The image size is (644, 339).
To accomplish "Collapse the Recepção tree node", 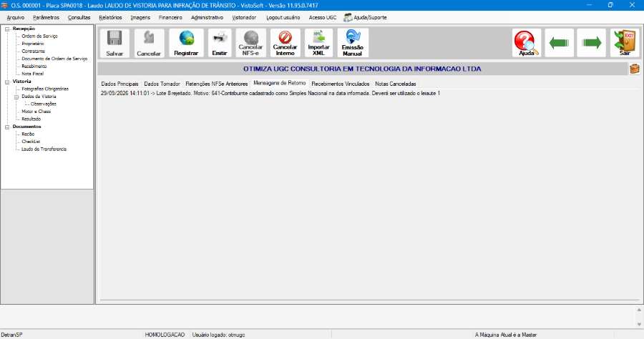I will [7, 29].
